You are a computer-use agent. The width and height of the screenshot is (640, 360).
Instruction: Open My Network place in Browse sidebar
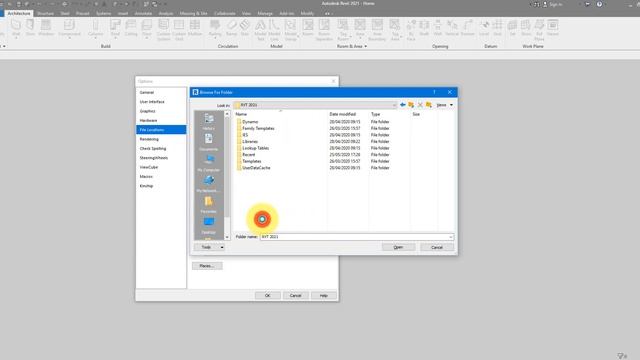pos(209,184)
